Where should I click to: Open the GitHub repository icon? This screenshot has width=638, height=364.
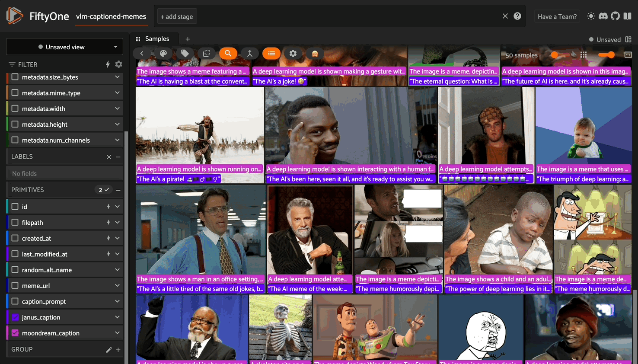(615, 16)
